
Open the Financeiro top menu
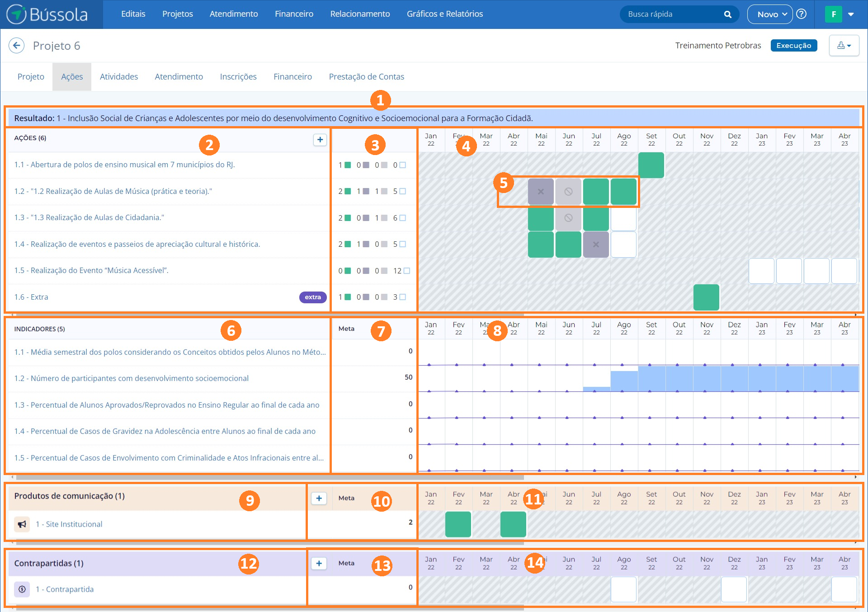[294, 14]
